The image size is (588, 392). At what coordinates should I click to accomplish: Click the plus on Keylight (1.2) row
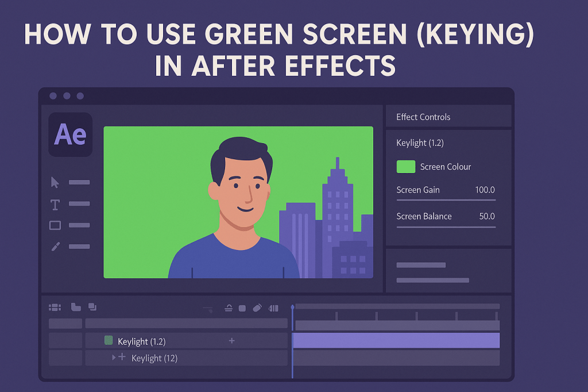coord(232,341)
